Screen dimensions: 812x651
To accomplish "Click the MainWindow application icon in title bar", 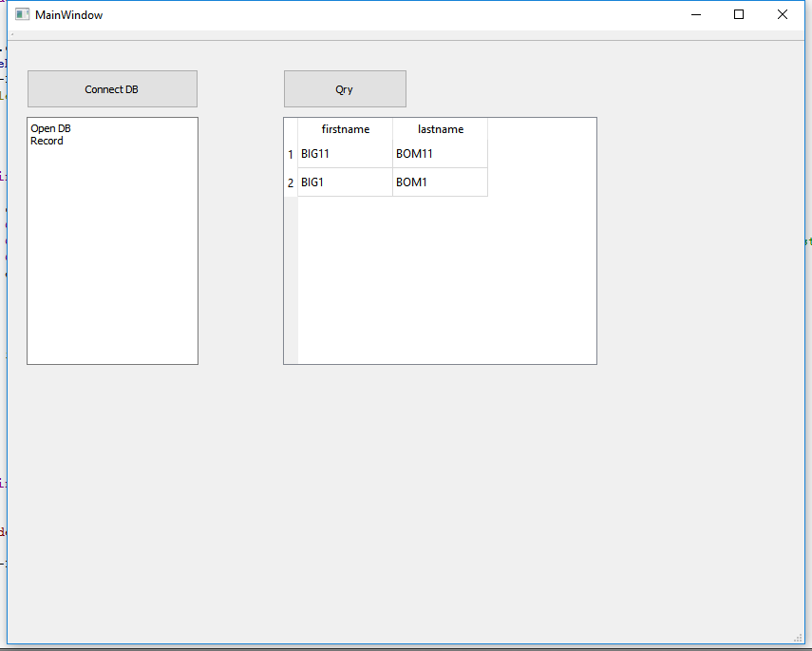I will [21, 14].
